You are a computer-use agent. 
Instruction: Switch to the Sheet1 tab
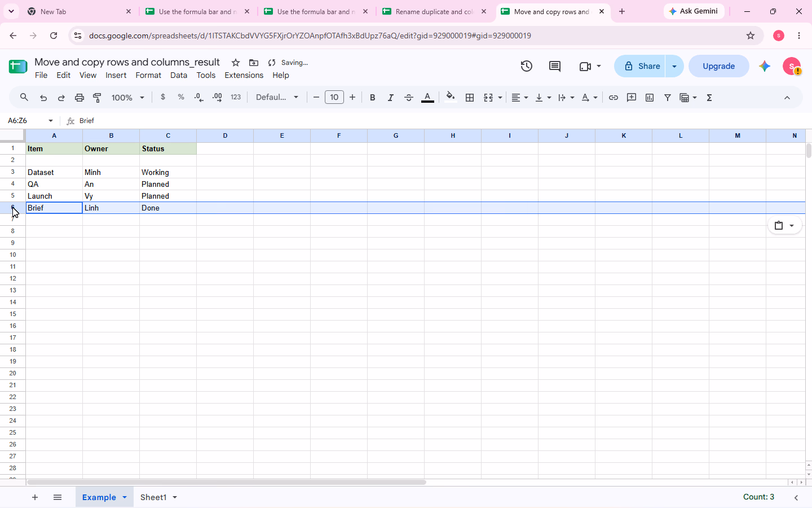click(x=153, y=497)
